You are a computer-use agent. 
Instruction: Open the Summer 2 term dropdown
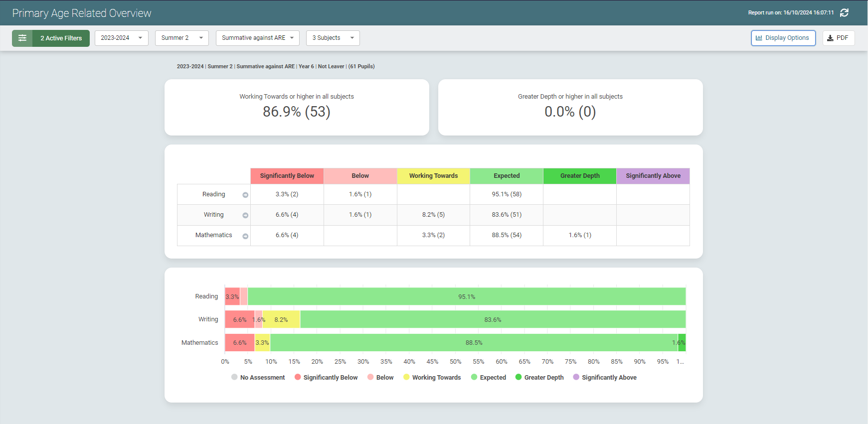[181, 38]
